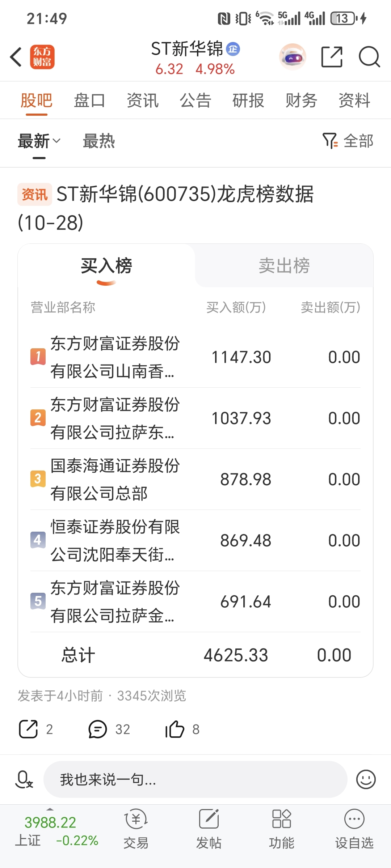Open search with magnifier icon
Screen dimensions: 391x868
[369, 57]
